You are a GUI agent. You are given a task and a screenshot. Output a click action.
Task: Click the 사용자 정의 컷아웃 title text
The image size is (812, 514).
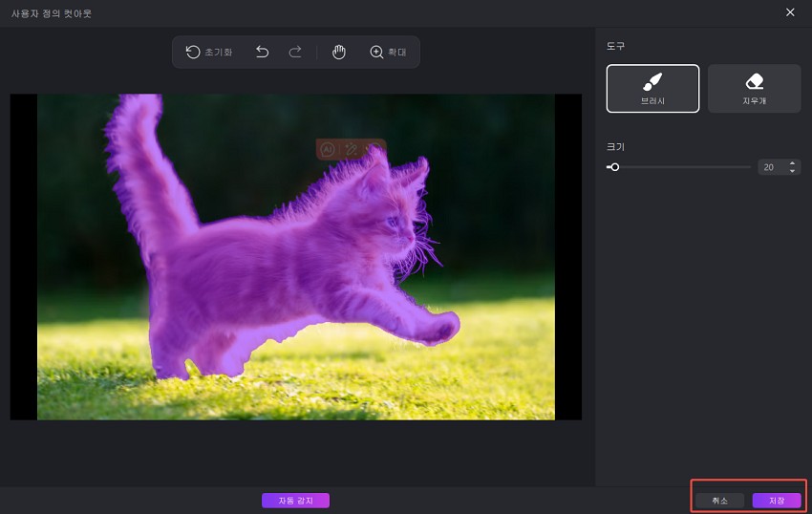click(52, 13)
